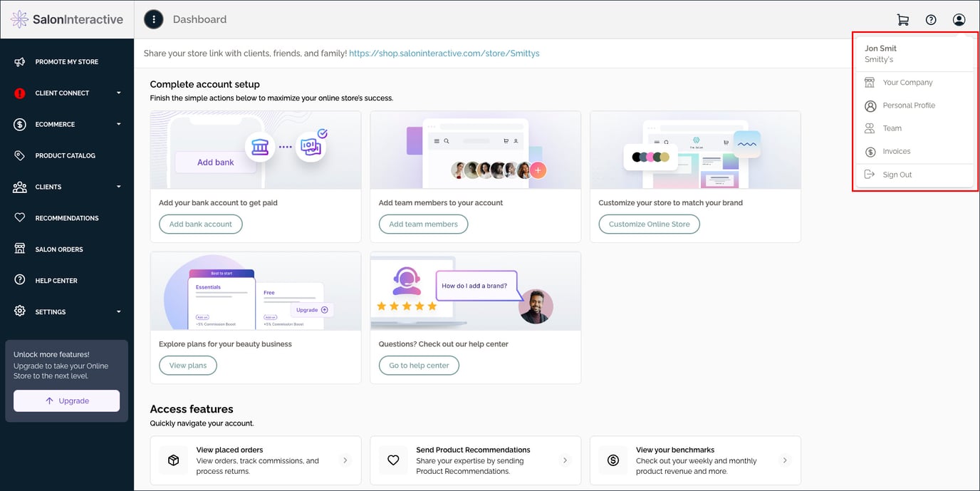Image resolution: width=980 pixels, height=491 pixels.
Task: Choose Personal Profile in account menu
Action: coord(909,105)
